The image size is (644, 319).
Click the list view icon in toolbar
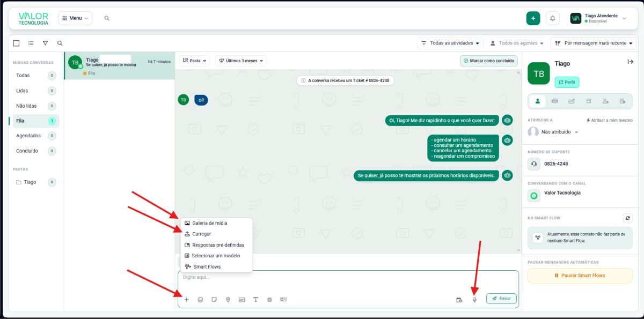pyautogui.click(x=31, y=43)
